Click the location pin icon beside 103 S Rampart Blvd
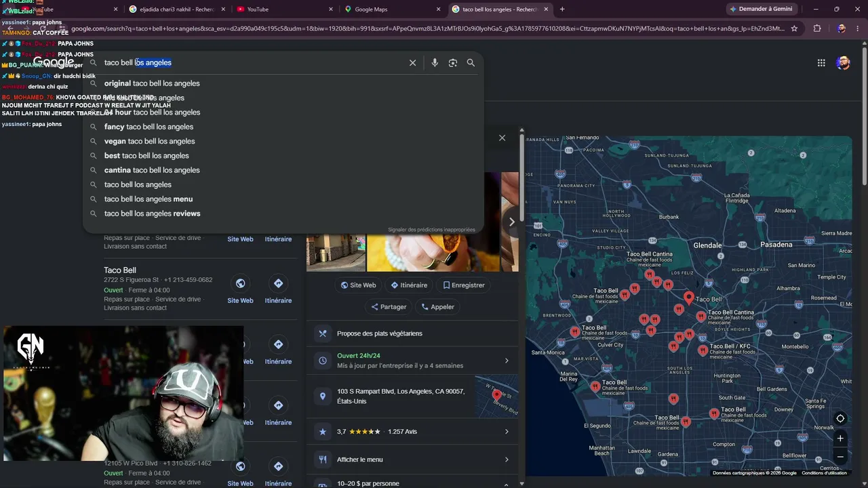The image size is (868, 488). pos(323,396)
